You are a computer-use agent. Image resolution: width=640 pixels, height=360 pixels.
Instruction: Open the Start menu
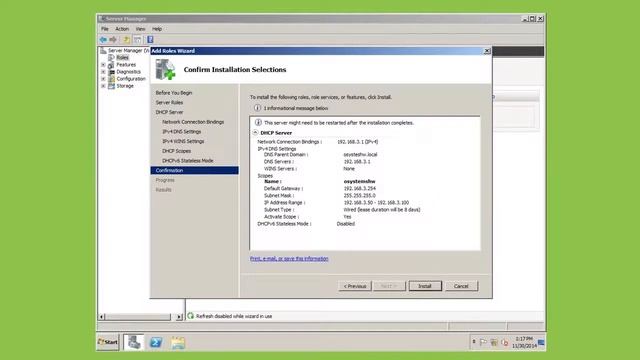click(x=108, y=342)
